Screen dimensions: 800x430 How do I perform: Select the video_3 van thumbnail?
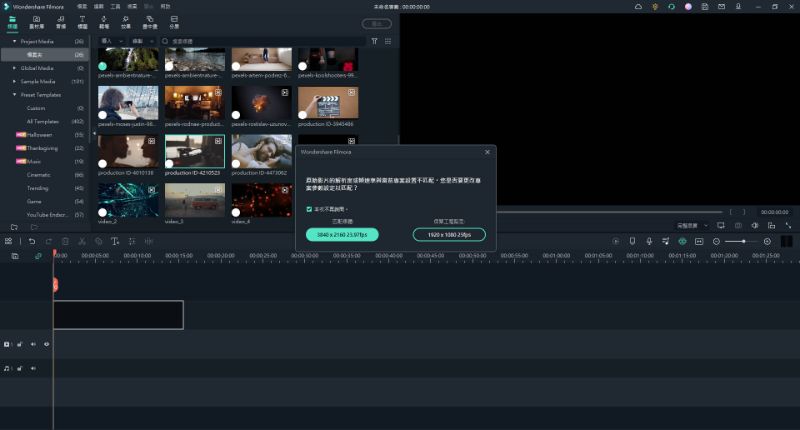pyautogui.click(x=194, y=200)
